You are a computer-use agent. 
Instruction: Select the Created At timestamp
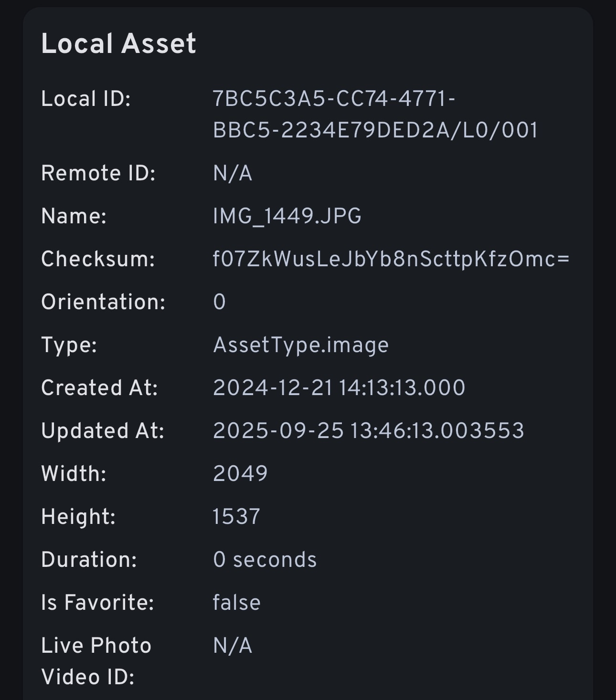pos(339,388)
